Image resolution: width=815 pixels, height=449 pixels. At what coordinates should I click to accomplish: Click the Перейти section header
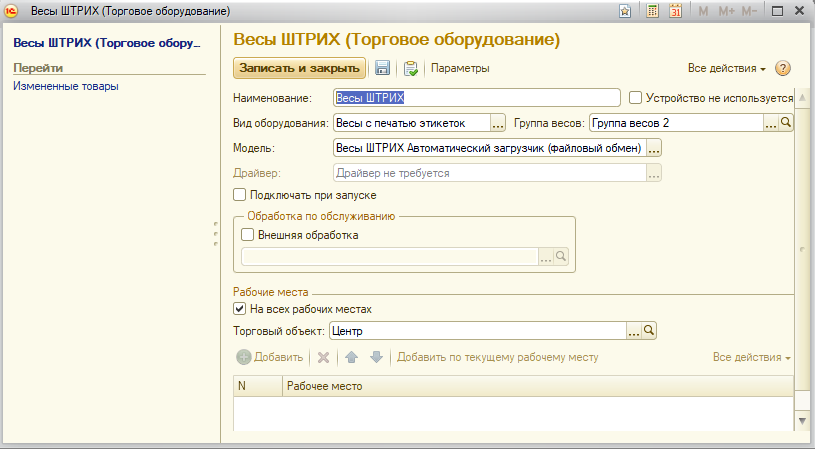38,68
